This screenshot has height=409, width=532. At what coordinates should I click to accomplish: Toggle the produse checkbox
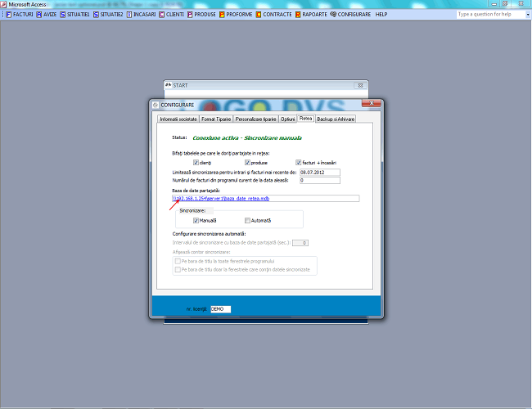(247, 163)
